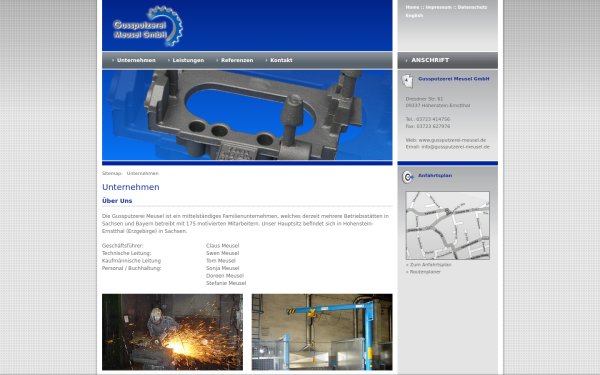Click the street map thumbnail
Viewport: 600px width, 375px height.
(447, 225)
